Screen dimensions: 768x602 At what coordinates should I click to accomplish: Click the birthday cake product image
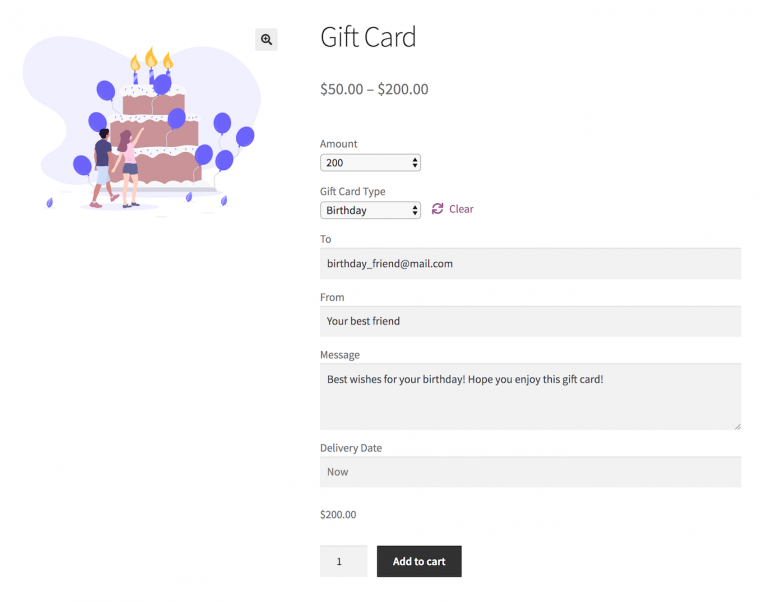[150, 125]
